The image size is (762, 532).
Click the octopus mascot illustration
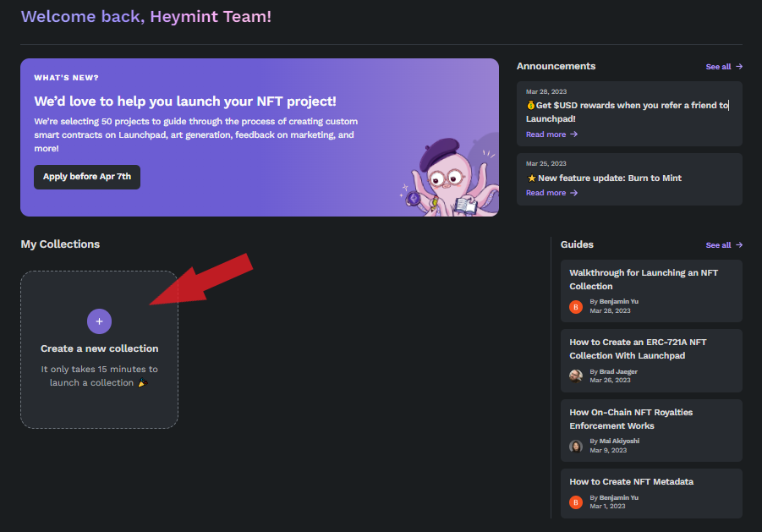click(444, 176)
